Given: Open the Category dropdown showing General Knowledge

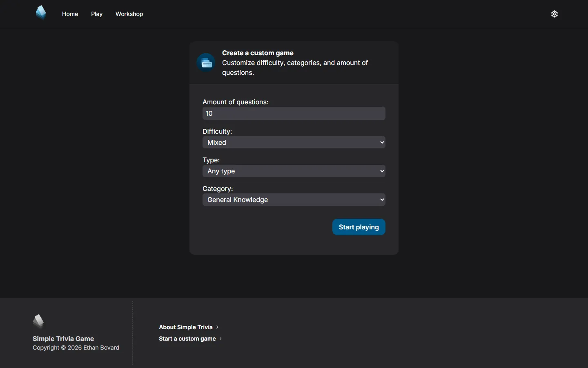Looking at the screenshot, I should (294, 200).
